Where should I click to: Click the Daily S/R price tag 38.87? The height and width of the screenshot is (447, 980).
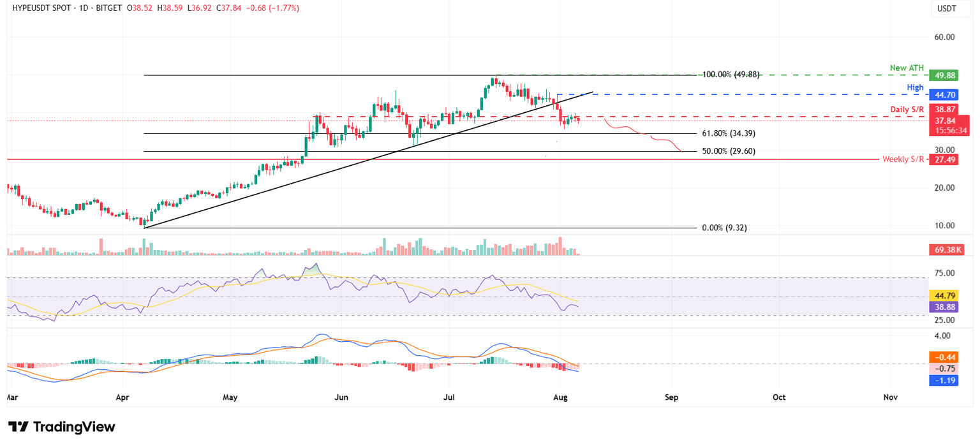pyautogui.click(x=944, y=110)
